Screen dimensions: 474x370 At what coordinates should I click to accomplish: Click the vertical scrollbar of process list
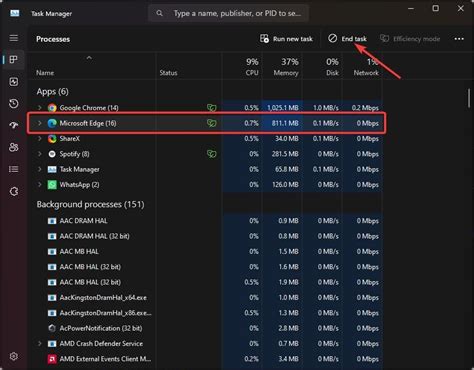[x=469, y=99]
